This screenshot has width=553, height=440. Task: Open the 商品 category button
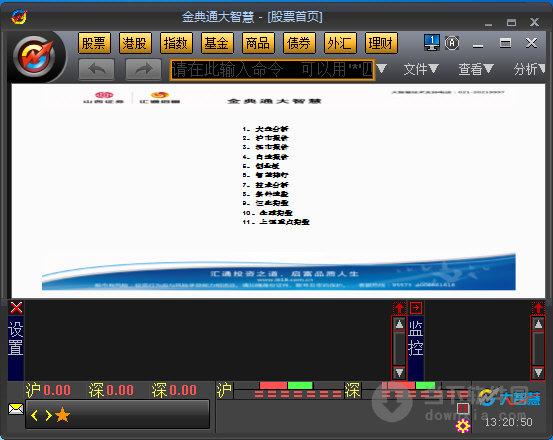tap(258, 43)
